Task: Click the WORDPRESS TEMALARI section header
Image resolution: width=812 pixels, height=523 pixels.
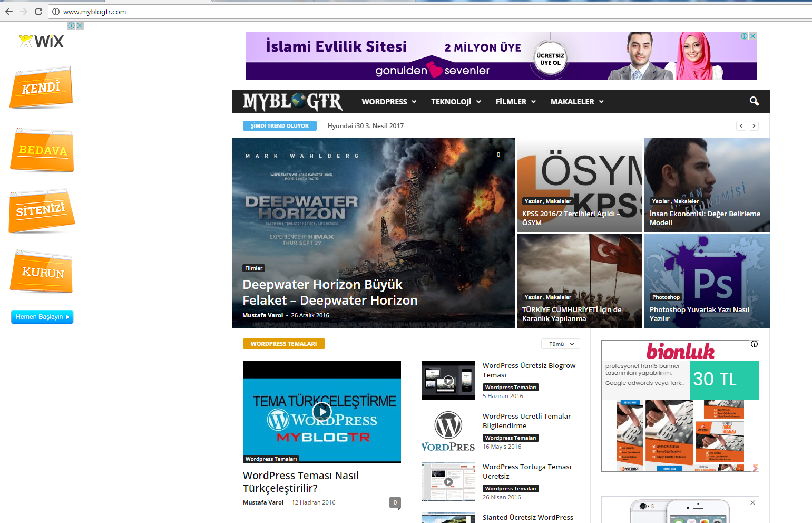Action: pos(284,344)
